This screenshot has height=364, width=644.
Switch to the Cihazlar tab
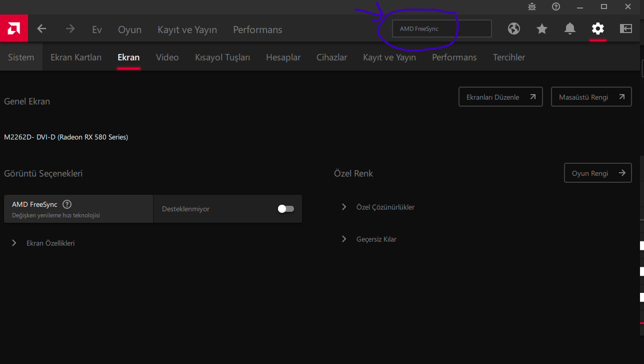point(331,57)
